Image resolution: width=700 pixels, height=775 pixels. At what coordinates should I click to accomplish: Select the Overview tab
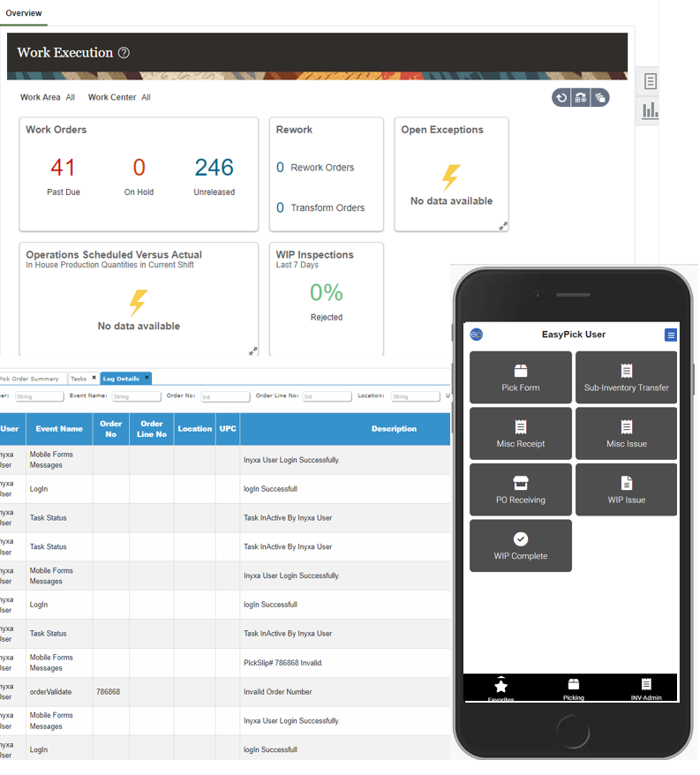click(24, 13)
